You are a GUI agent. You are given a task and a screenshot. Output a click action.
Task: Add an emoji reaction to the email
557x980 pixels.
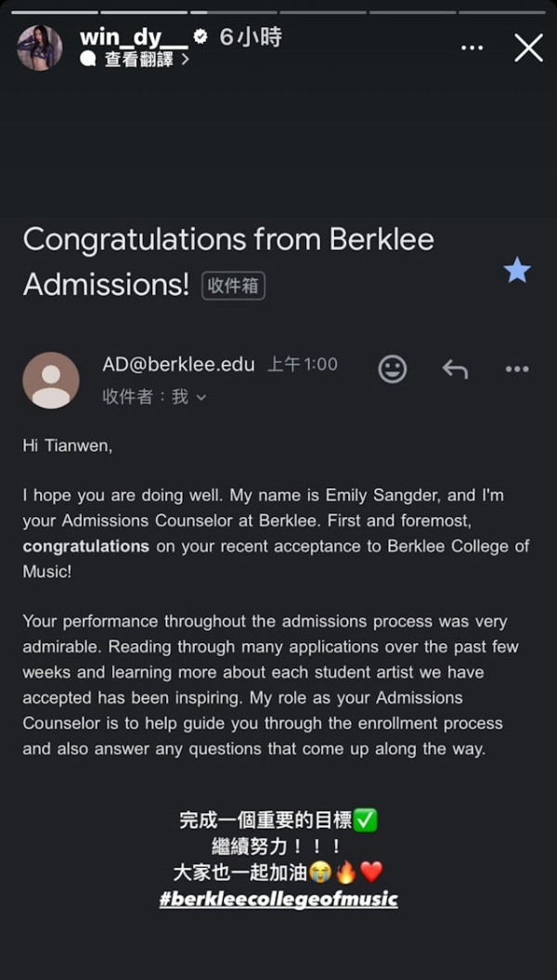[393, 369]
